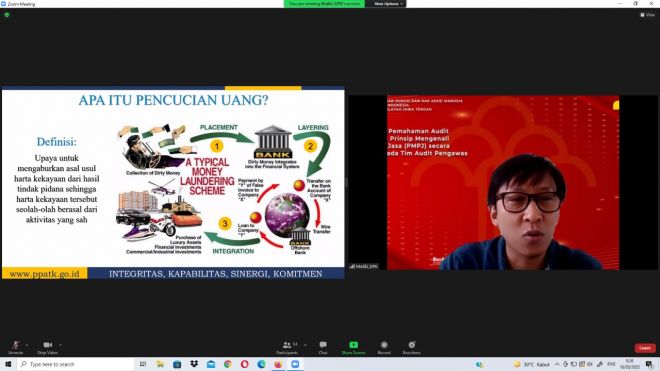The width and height of the screenshot is (660, 371).
Task: Change layout with View button
Action: click(x=647, y=15)
